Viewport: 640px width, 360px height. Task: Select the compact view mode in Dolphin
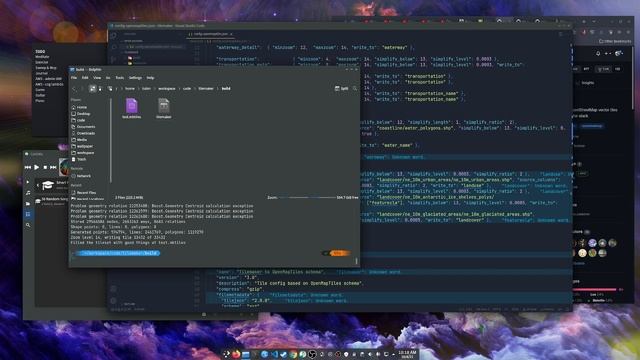tap(100, 89)
